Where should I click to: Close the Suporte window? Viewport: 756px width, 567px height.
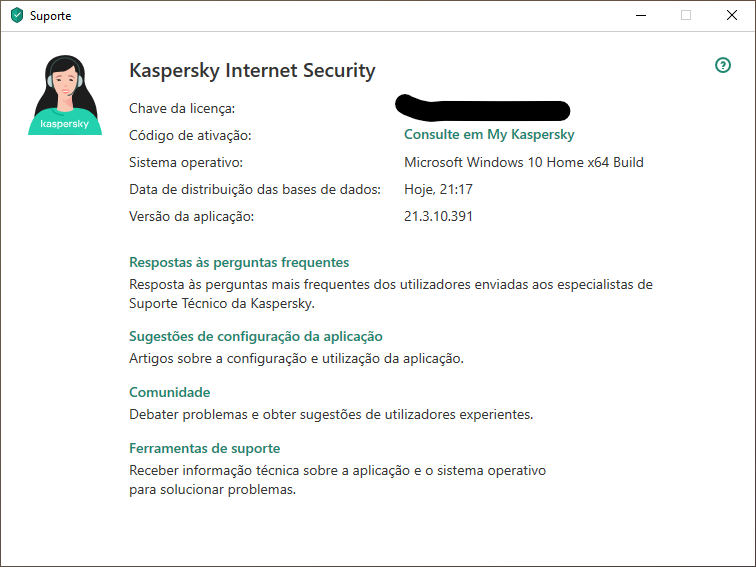(732, 16)
